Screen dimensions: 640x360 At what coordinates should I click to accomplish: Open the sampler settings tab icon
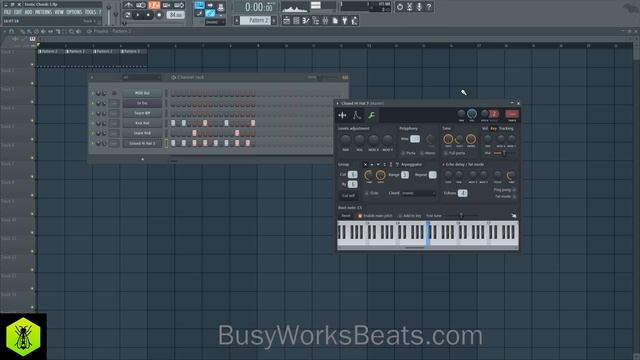342,116
